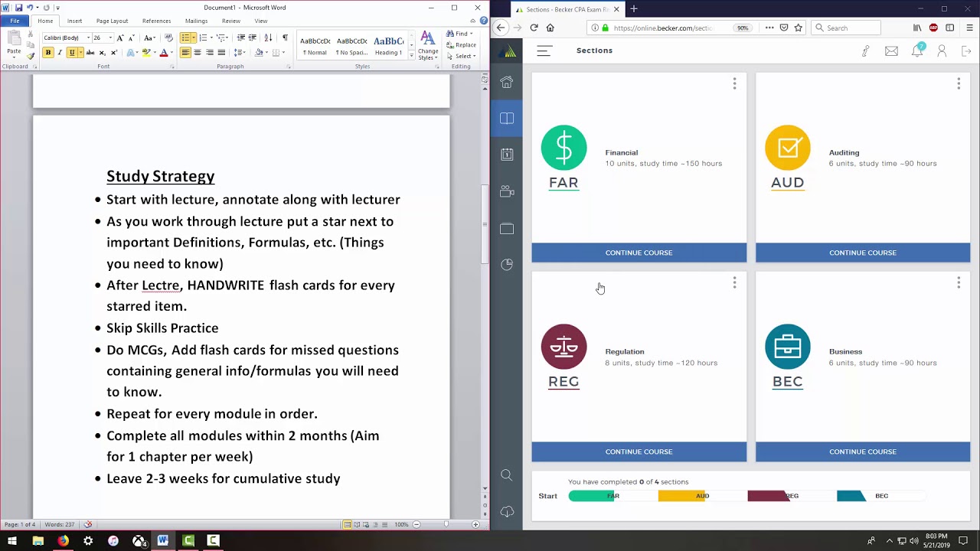This screenshot has height=551, width=980.
Task: Continue the FAR Financial course
Action: point(639,253)
